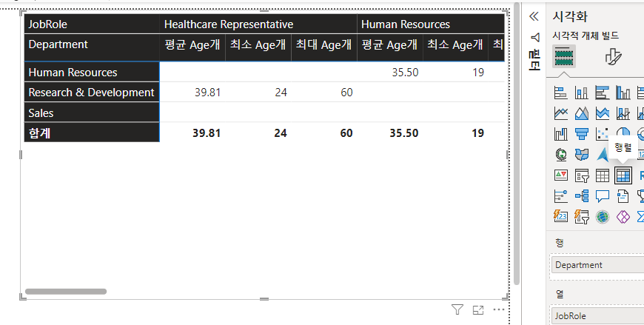Select the matrix visual icon
Image resolution: width=644 pixels, height=325 pixels.
[x=623, y=175]
